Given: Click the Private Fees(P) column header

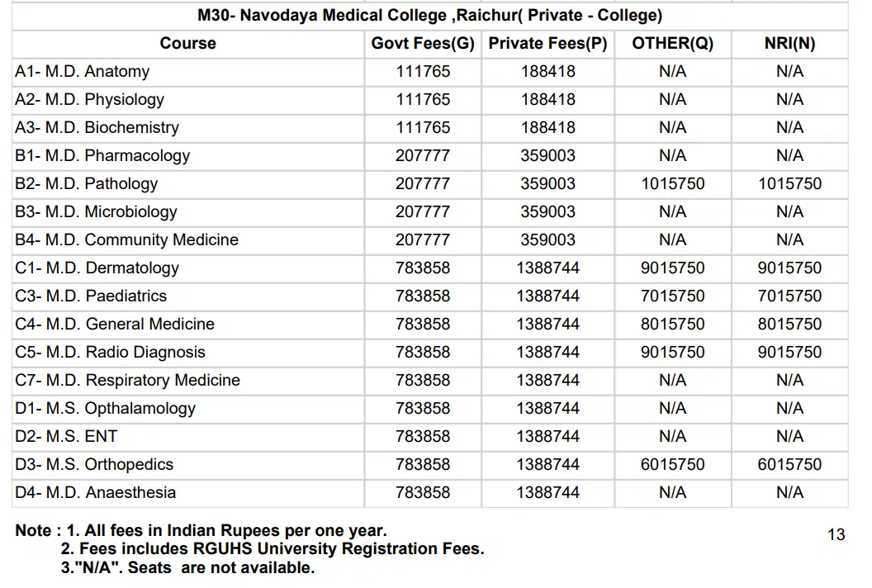Looking at the screenshot, I should click(x=547, y=44).
